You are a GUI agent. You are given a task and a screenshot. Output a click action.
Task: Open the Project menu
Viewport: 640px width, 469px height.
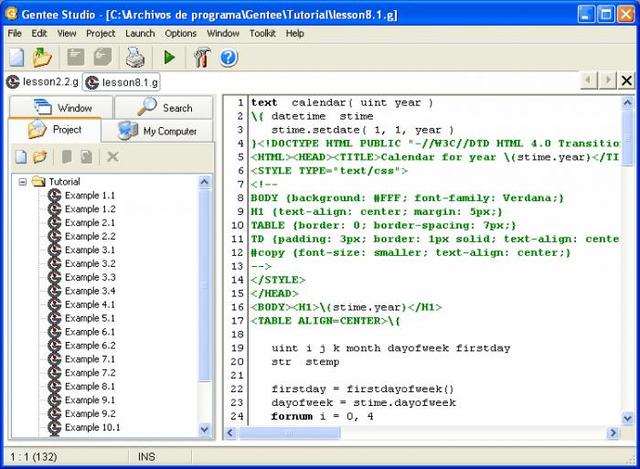(x=100, y=33)
